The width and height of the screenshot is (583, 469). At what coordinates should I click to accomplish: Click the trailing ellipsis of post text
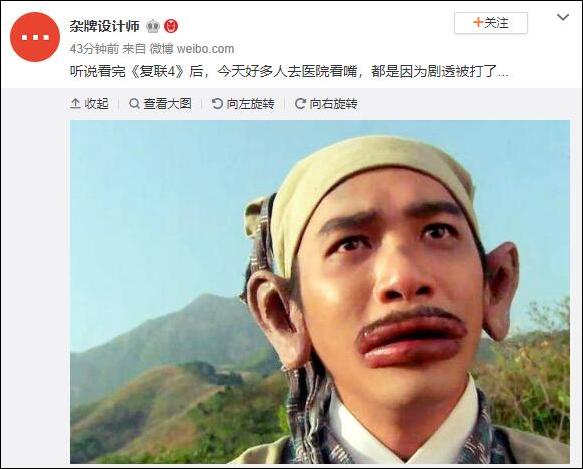coord(503,73)
